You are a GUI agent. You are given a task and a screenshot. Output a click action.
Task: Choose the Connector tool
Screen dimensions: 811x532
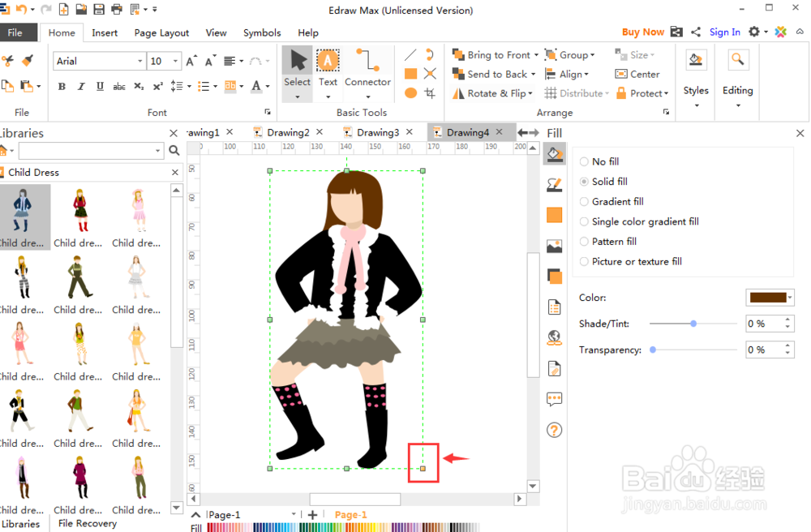pyautogui.click(x=367, y=68)
